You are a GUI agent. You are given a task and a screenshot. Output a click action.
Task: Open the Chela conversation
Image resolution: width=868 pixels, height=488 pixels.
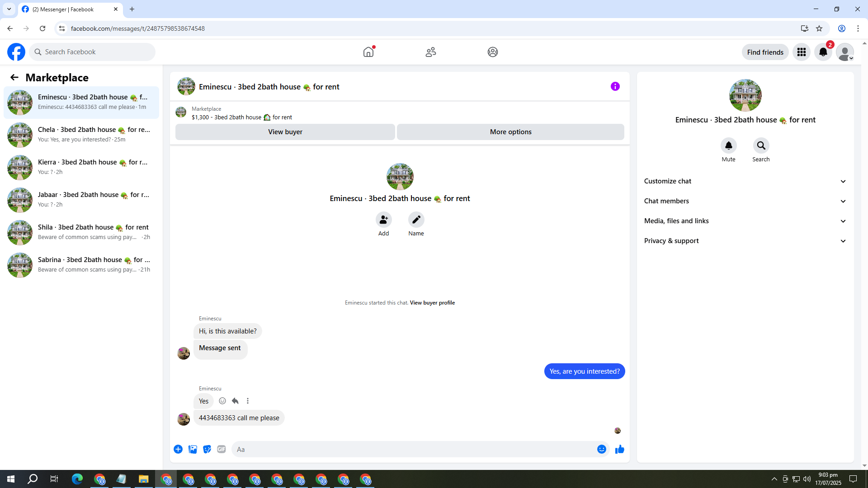(81, 135)
